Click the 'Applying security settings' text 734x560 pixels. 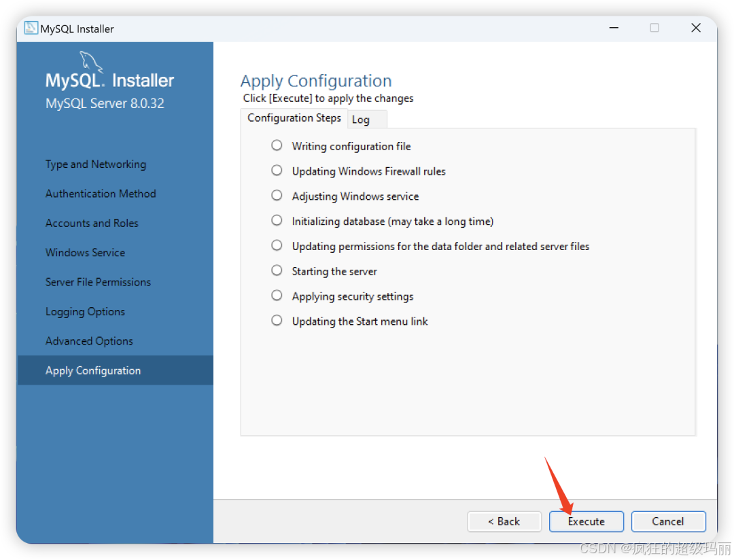point(353,297)
